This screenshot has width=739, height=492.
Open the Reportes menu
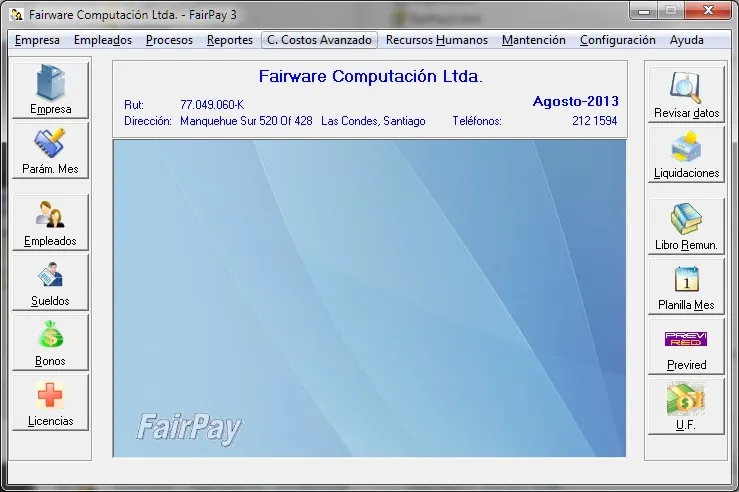[x=230, y=40]
